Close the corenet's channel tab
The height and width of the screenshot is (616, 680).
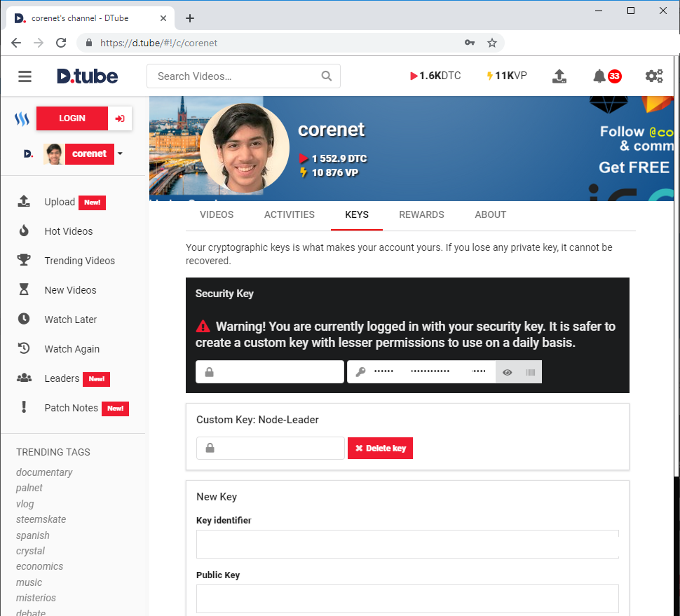click(x=163, y=18)
